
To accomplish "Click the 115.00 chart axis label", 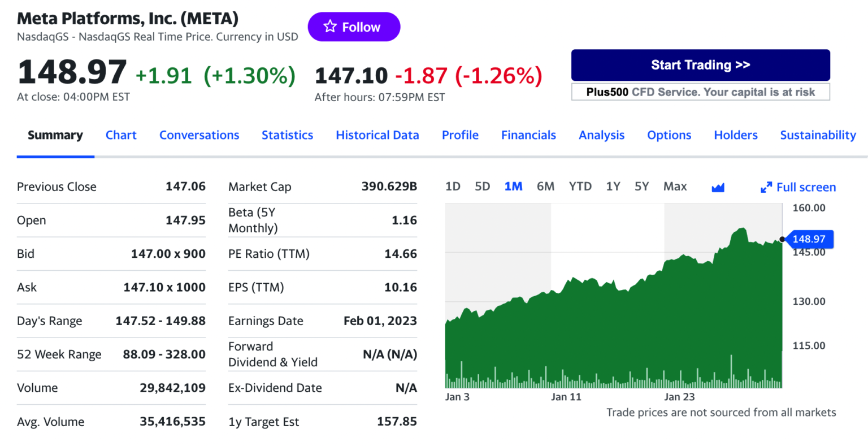I will 809,345.
